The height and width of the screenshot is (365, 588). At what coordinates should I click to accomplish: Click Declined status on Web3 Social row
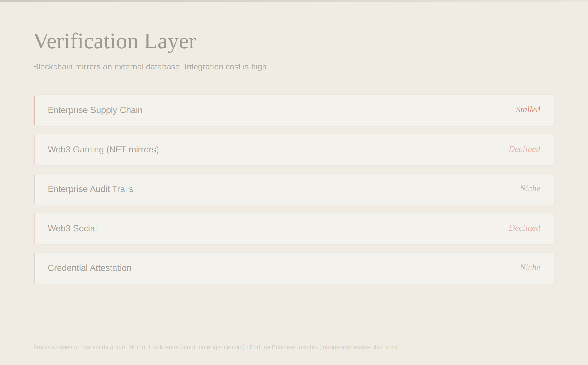pos(524,228)
